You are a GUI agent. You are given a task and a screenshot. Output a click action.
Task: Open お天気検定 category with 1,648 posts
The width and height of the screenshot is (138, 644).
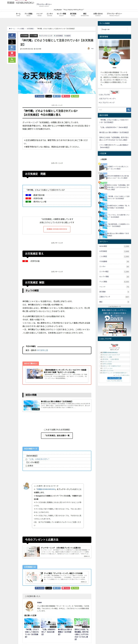[114, 251]
